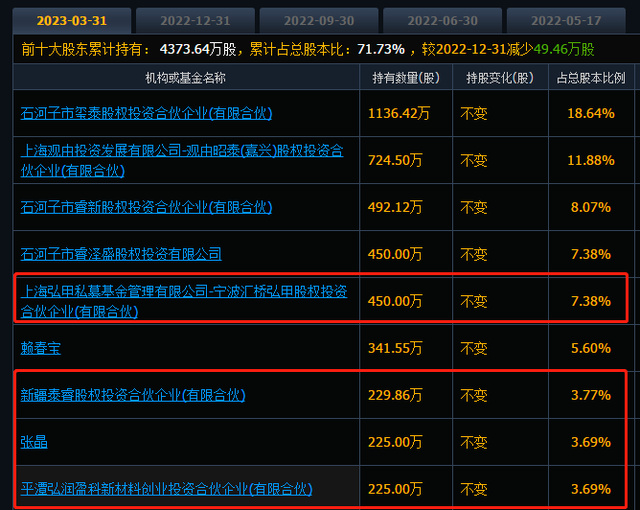Open 新疆泰睿股权投资合伙企业 link
The image size is (640, 510).
pyautogui.click(x=133, y=395)
